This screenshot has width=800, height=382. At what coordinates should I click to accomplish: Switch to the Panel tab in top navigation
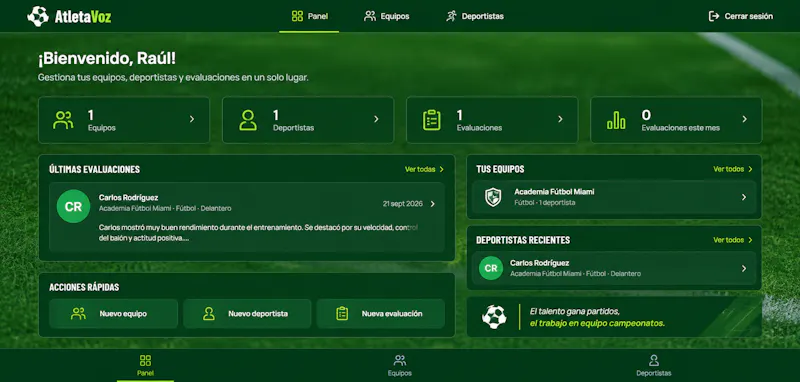pyautogui.click(x=309, y=16)
